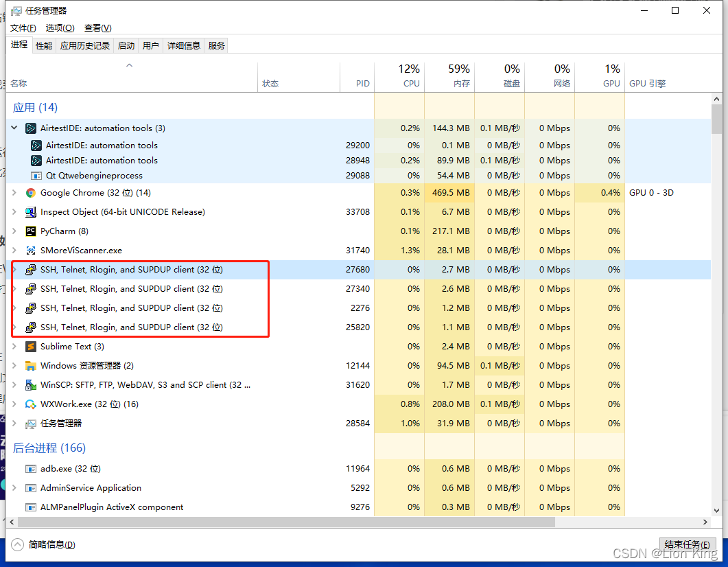Expand the PyCharm process group

click(x=14, y=231)
